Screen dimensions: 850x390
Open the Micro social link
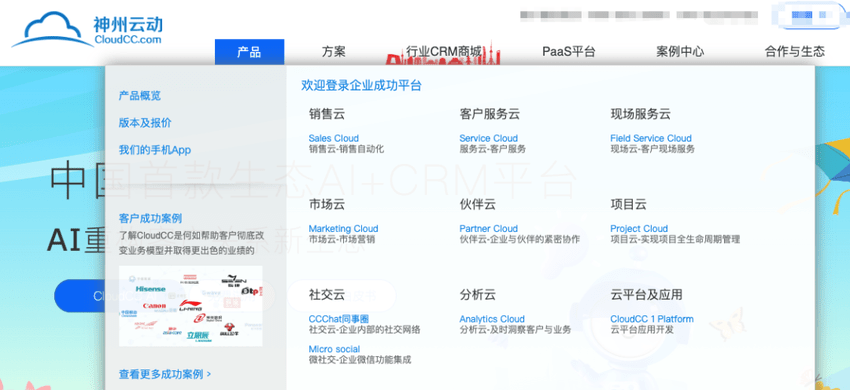pos(334,349)
